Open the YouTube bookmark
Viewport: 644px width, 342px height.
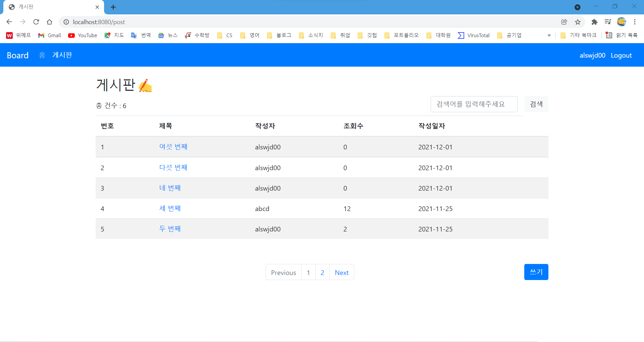83,35
